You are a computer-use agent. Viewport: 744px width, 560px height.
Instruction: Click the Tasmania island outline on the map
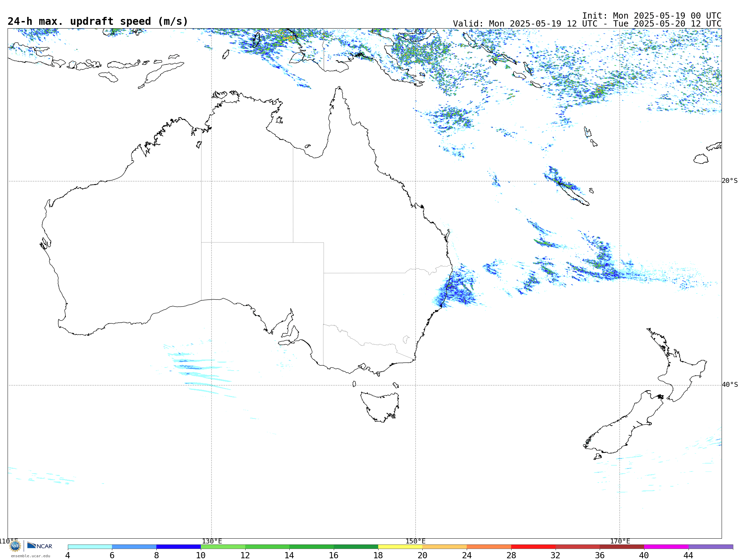[380, 406]
